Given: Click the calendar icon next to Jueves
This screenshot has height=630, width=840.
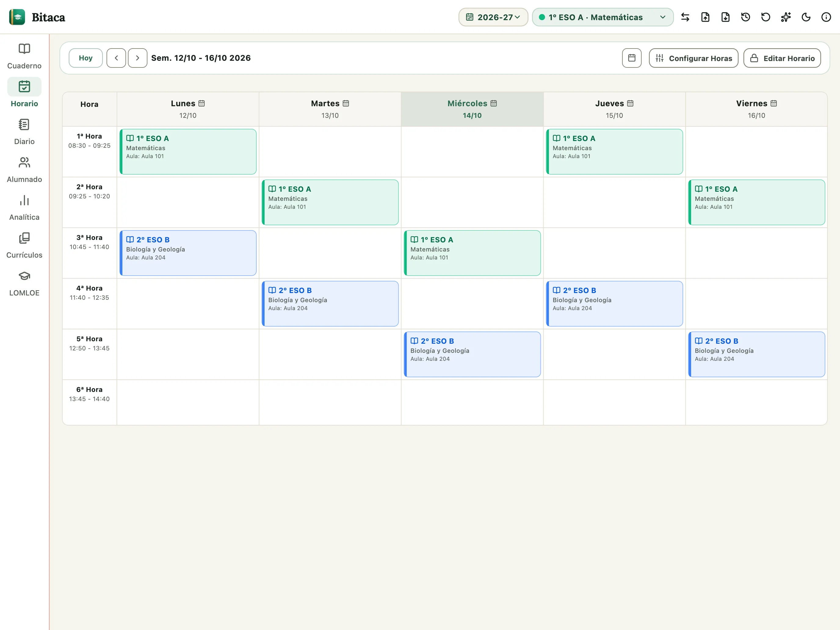Looking at the screenshot, I should pyautogui.click(x=630, y=103).
